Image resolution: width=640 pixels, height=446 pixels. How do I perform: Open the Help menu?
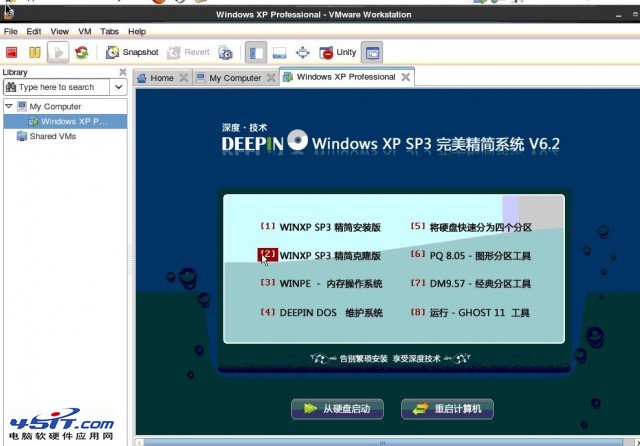click(137, 31)
